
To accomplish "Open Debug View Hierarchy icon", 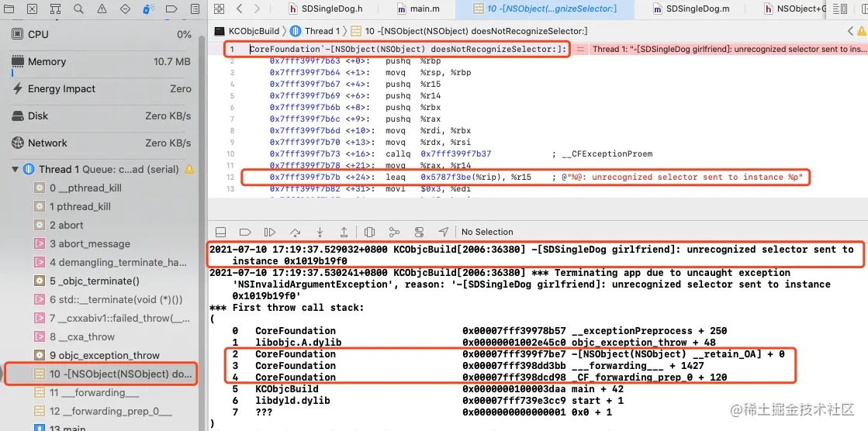I will pos(370,232).
